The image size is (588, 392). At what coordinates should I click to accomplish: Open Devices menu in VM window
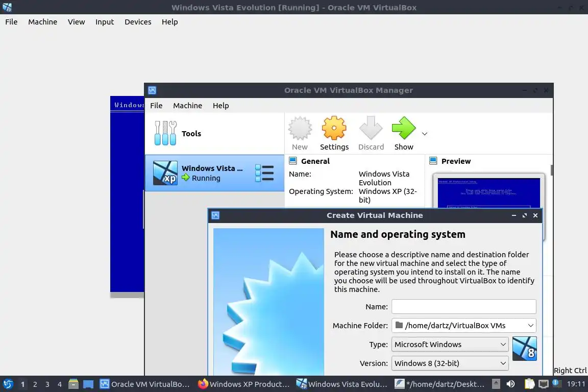[x=138, y=22]
